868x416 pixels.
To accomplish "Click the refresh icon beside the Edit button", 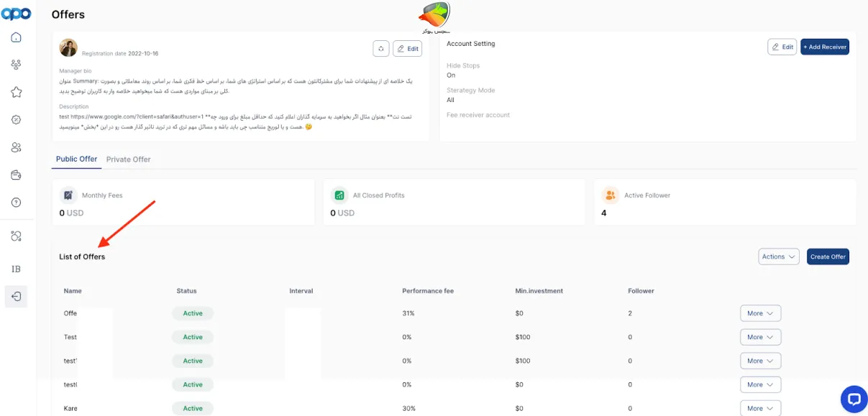I will pos(381,48).
